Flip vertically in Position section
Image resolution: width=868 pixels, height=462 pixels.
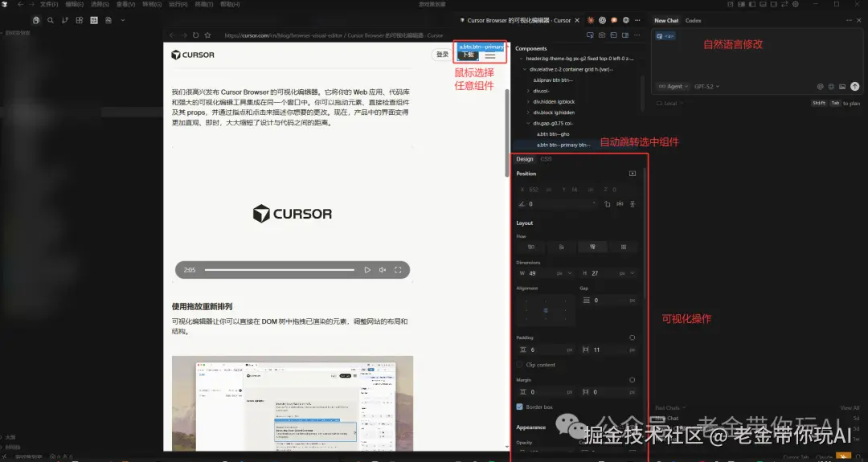click(x=633, y=204)
